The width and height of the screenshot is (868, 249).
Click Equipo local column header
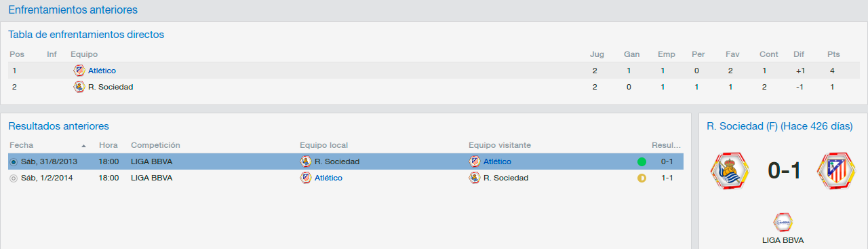point(324,145)
